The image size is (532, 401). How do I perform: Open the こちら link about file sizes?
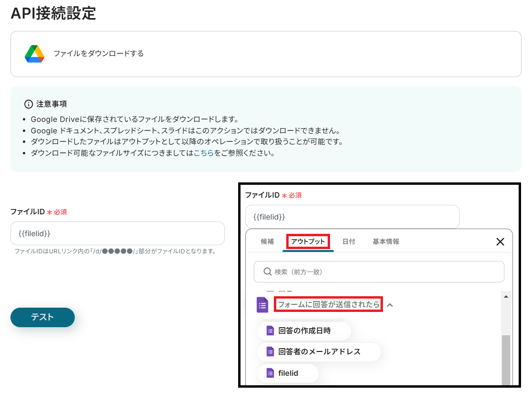pyautogui.click(x=203, y=153)
